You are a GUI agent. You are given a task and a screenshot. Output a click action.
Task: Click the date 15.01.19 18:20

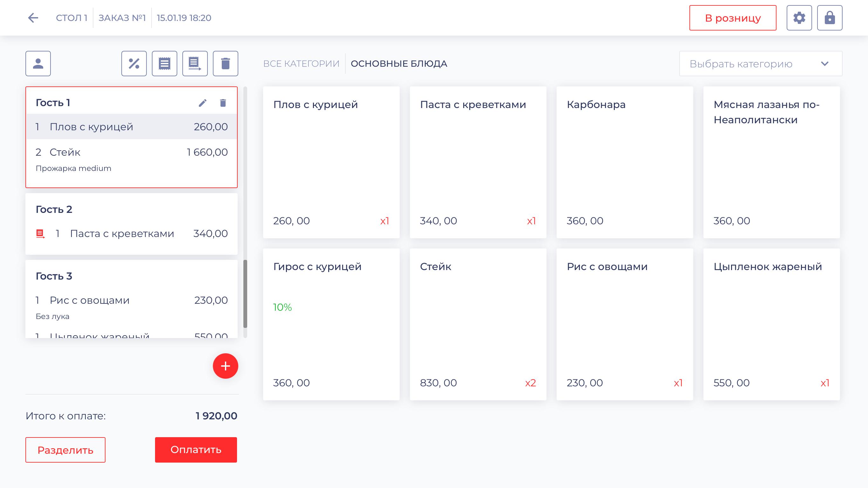point(184,18)
